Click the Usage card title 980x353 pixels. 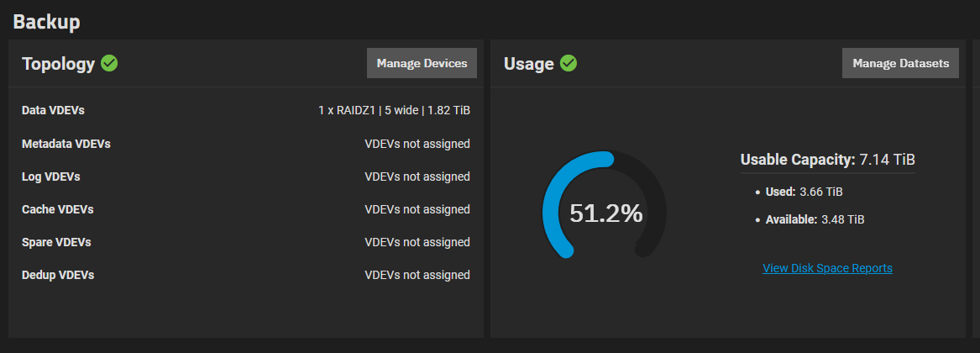coord(529,64)
